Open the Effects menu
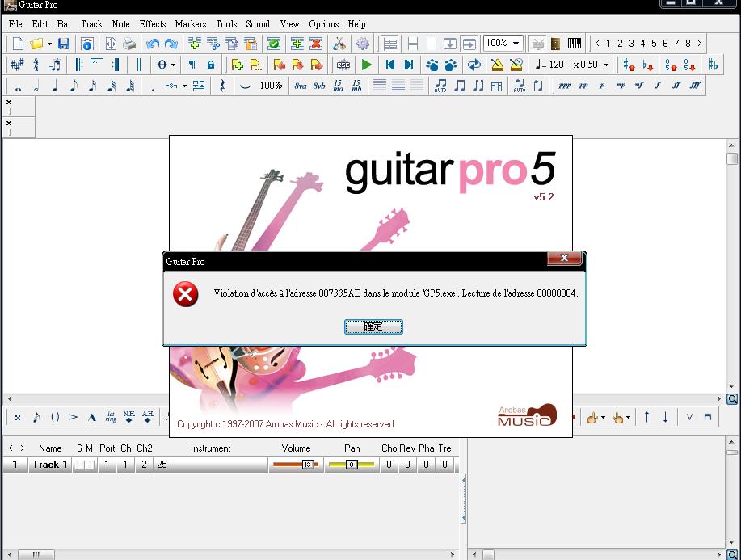This screenshot has width=741, height=560. click(153, 24)
